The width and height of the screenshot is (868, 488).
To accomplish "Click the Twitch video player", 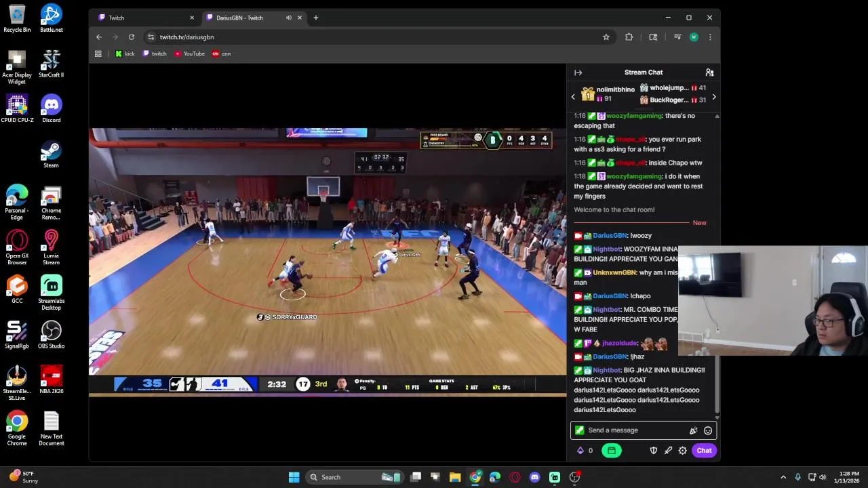I will 328,261.
